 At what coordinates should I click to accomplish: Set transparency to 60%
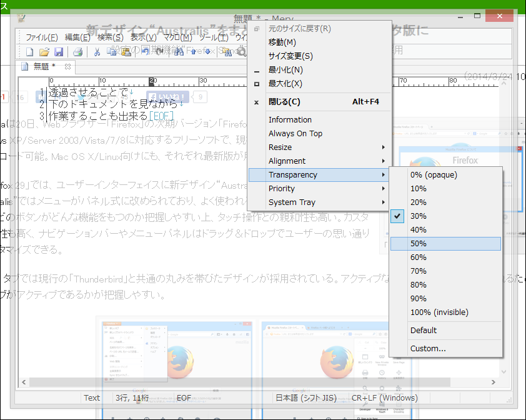[445, 257]
